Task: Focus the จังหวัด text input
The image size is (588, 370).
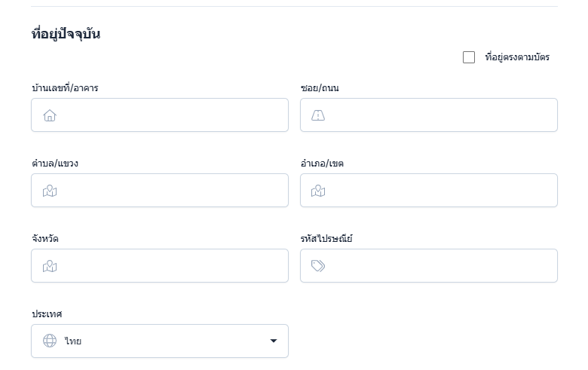Action: pyautogui.click(x=173, y=266)
